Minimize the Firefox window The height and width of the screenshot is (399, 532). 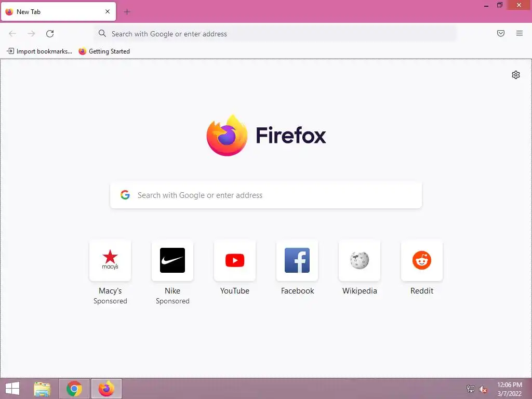click(486, 5)
